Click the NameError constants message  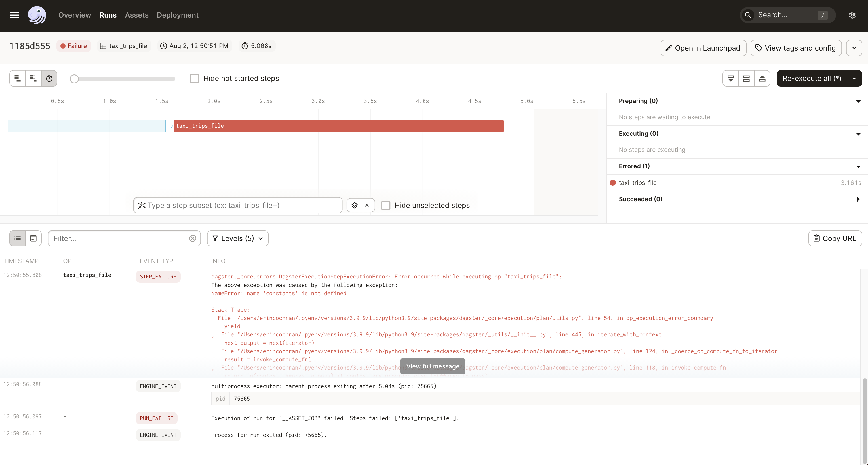(x=279, y=293)
